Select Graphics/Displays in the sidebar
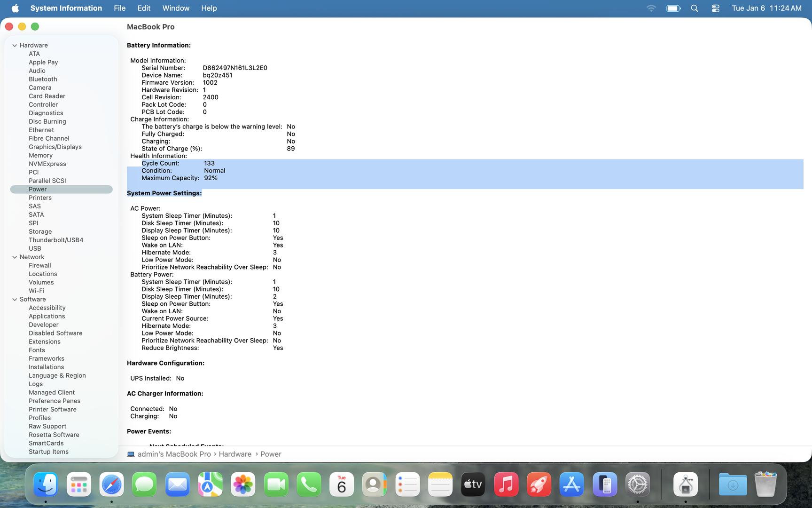The width and height of the screenshot is (812, 508). tap(55, 147)
